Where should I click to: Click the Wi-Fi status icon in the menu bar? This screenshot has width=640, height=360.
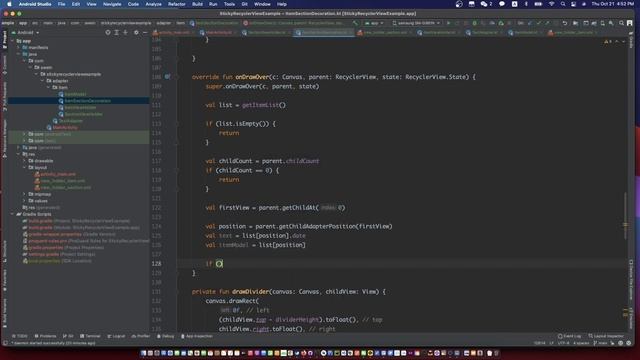[551, 4]
